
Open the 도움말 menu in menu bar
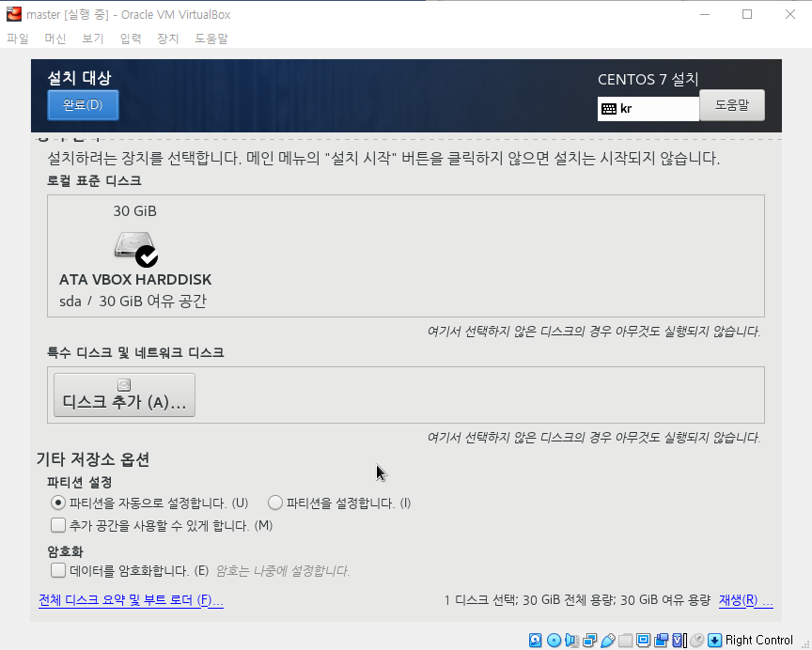[x=211, y=39]
